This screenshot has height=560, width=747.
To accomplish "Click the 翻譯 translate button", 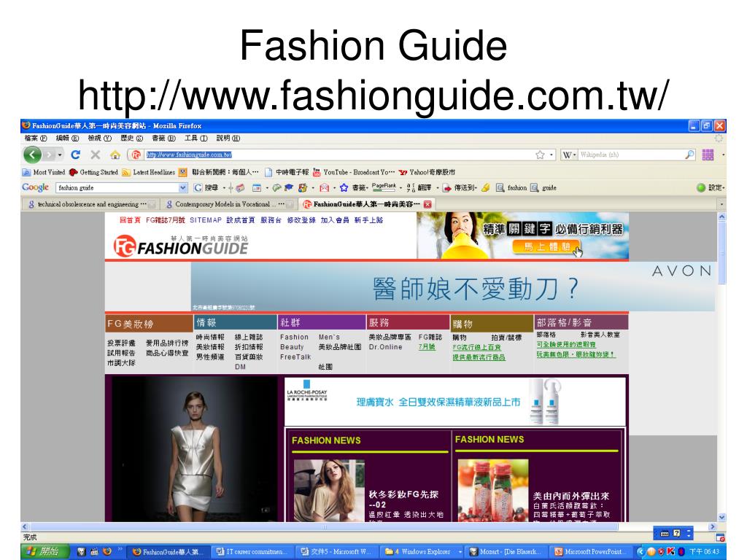I will [x=419, y=187].
